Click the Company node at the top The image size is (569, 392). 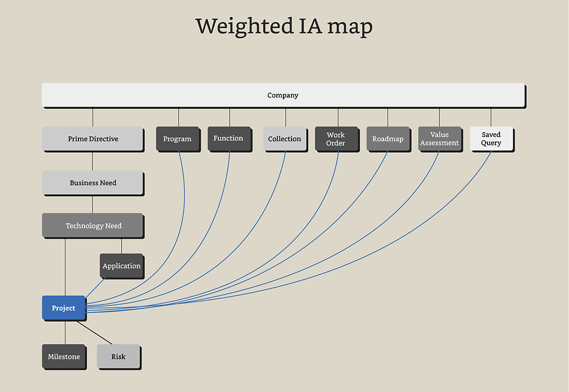coord(284,95)
